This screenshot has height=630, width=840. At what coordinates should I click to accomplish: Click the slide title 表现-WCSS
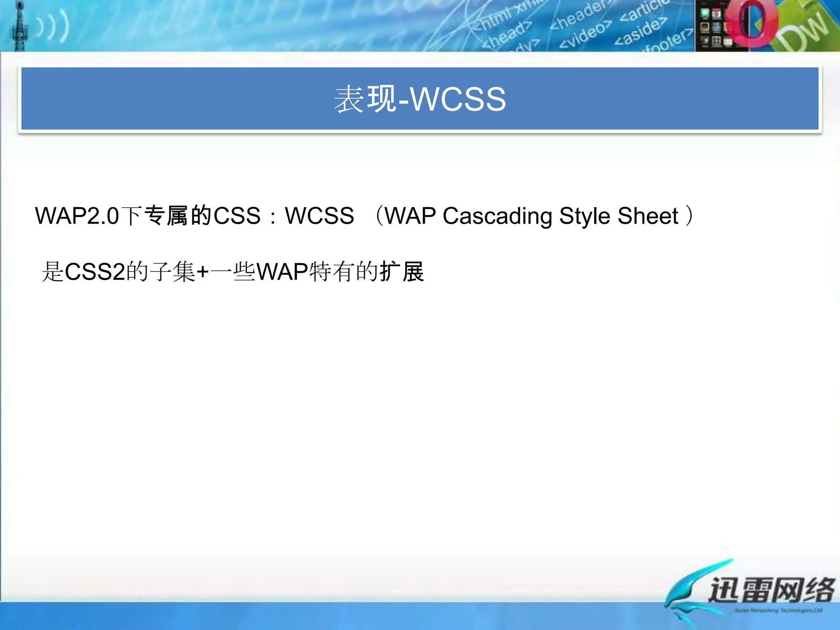coord(420,99)
